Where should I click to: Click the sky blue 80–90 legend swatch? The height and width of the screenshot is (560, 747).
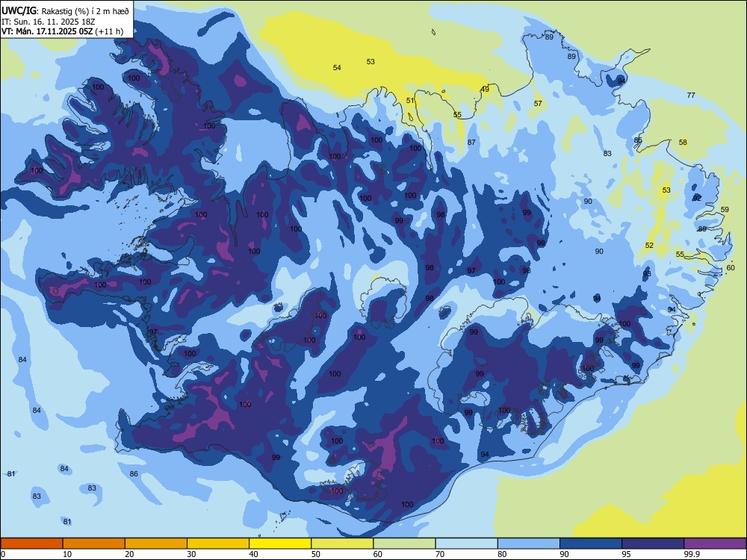[x=529, y=544]
